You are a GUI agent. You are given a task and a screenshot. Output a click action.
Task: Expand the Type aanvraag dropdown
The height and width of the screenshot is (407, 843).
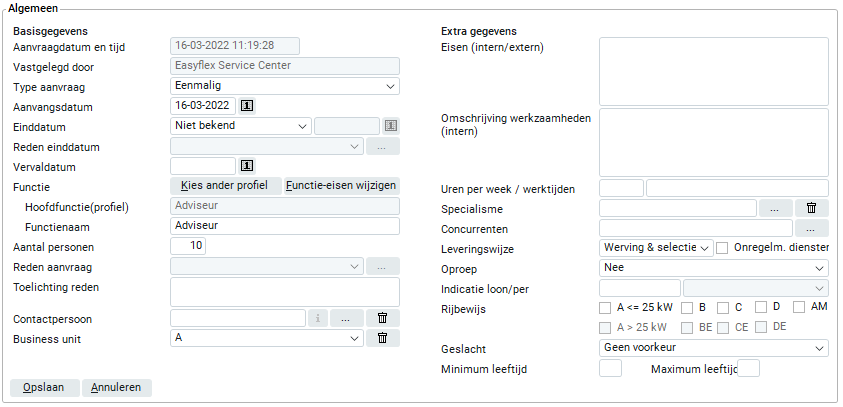pos(285,86)
